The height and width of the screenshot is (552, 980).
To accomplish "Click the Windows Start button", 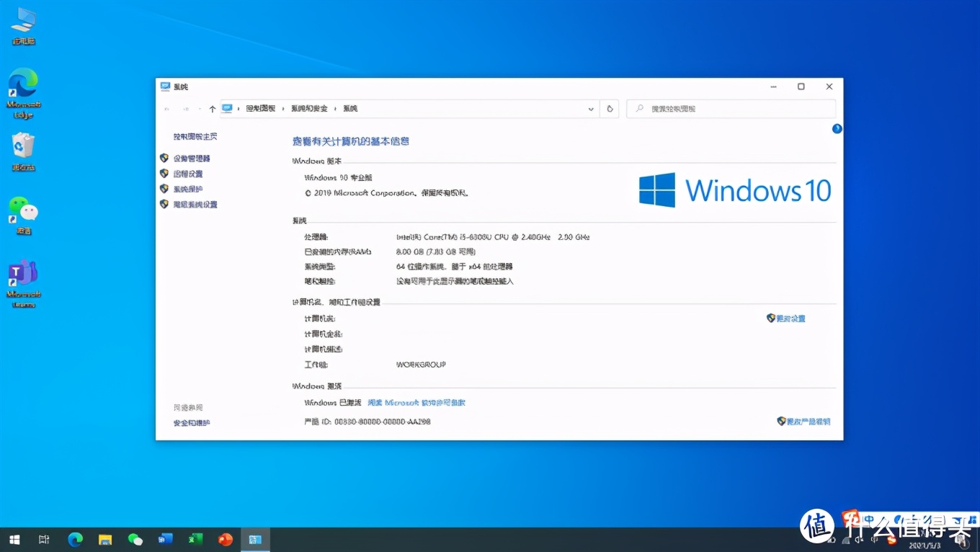I will coord(14,539).
